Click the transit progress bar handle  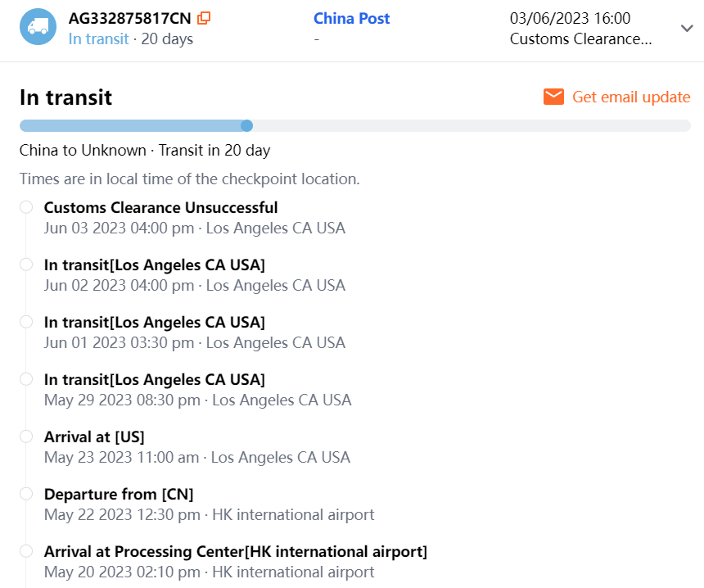246,125
